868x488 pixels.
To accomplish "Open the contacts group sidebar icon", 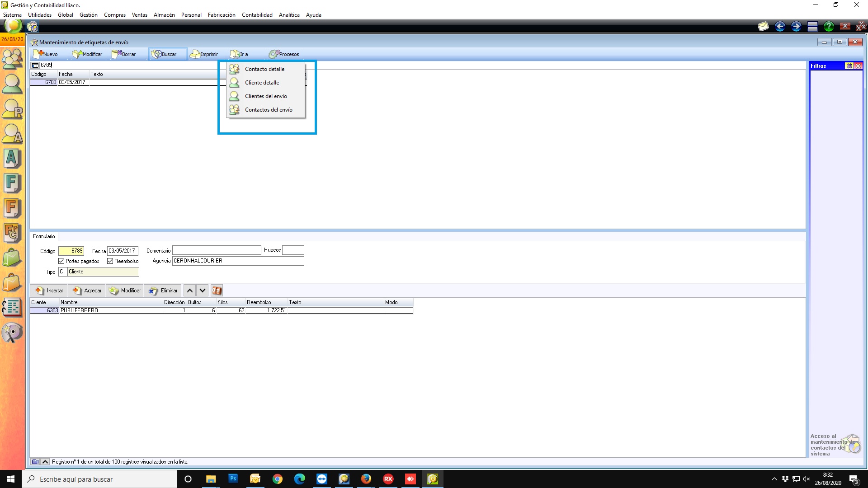I will 12,58.
